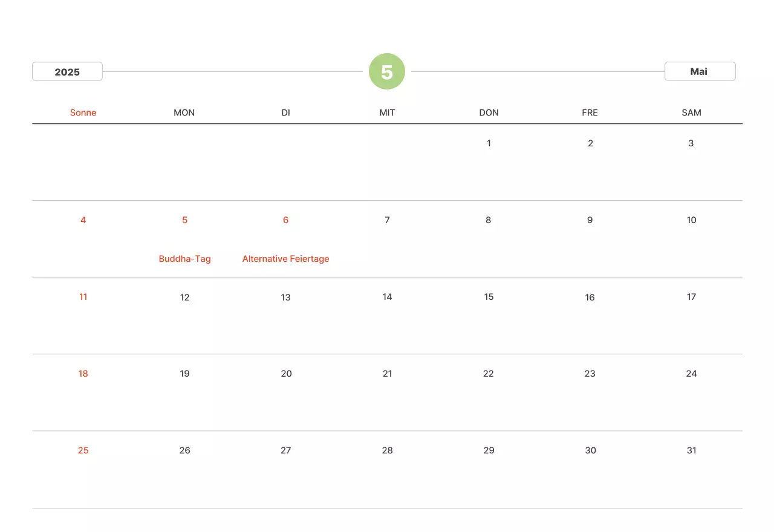
Task: Click date 24 in the SAM column
Action: point(691,374)
